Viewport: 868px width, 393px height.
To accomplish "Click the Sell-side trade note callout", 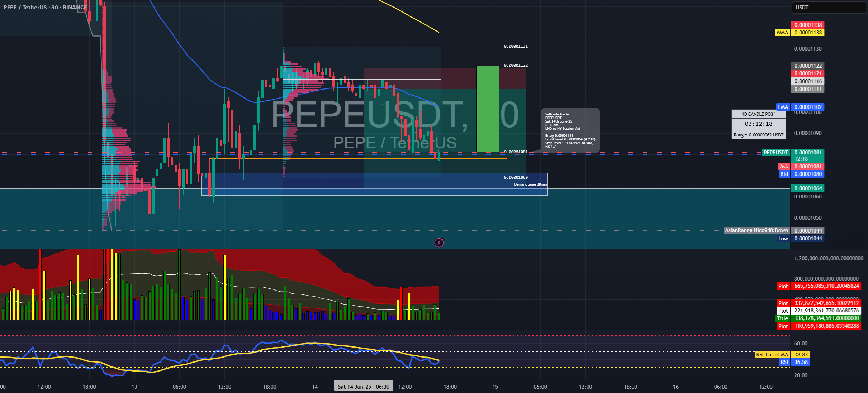I will [x=570, y=130].
